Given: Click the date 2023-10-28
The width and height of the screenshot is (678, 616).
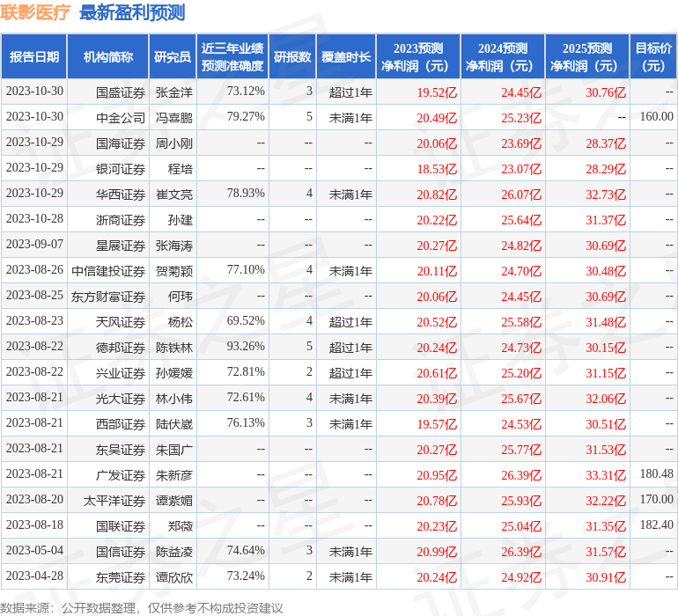Looking at the screenshot, I should pos(34,219).
